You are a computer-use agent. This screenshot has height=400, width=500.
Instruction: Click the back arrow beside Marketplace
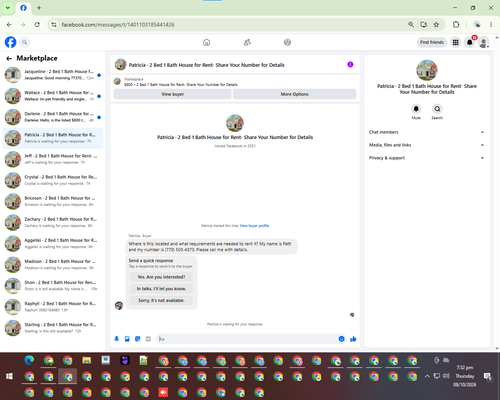9,58
